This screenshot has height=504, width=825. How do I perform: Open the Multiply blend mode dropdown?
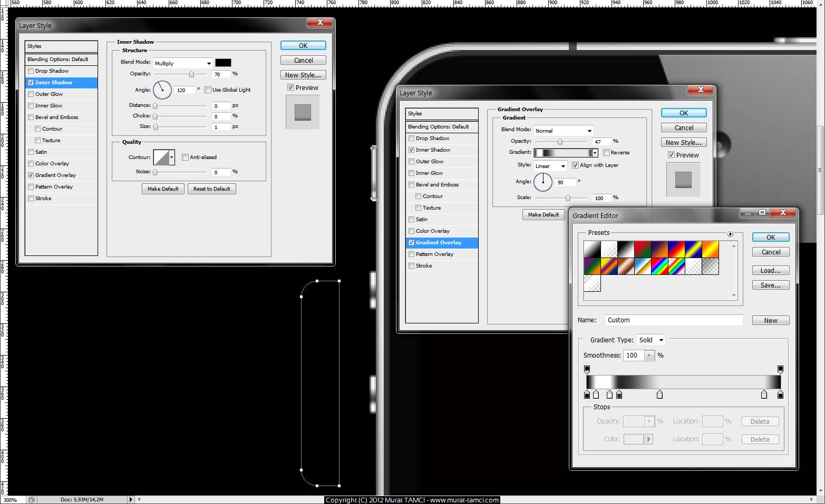183,63
